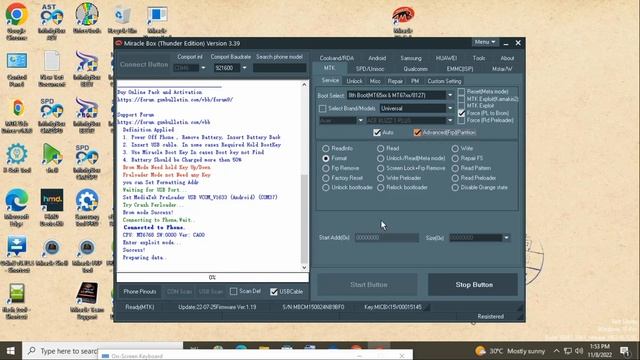Click the Stop Button
The width and height of the screenshot is (640, 360).
click(x=473, y=284)
